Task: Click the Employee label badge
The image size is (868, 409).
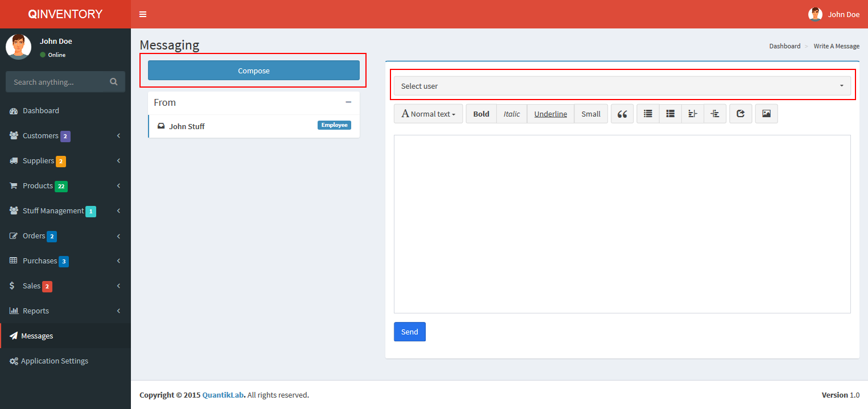Action: point(334,125)
